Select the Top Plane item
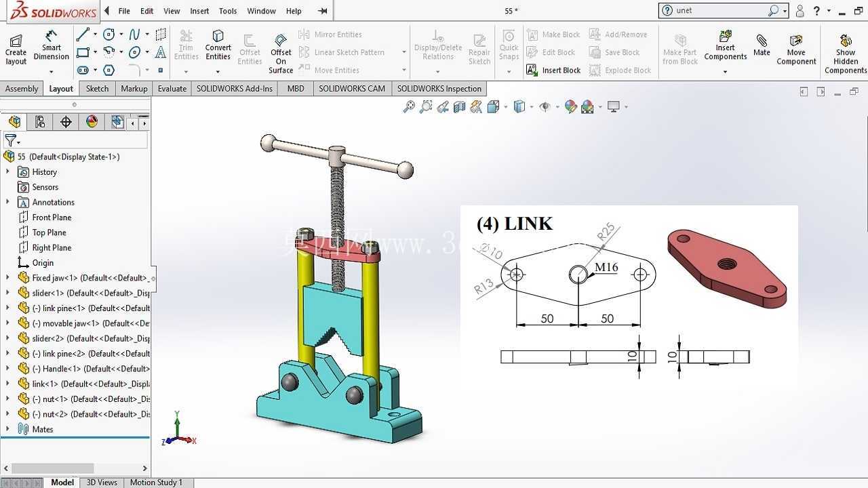The width and height of the screenshot is (868, 488). (x=43, y=232)
